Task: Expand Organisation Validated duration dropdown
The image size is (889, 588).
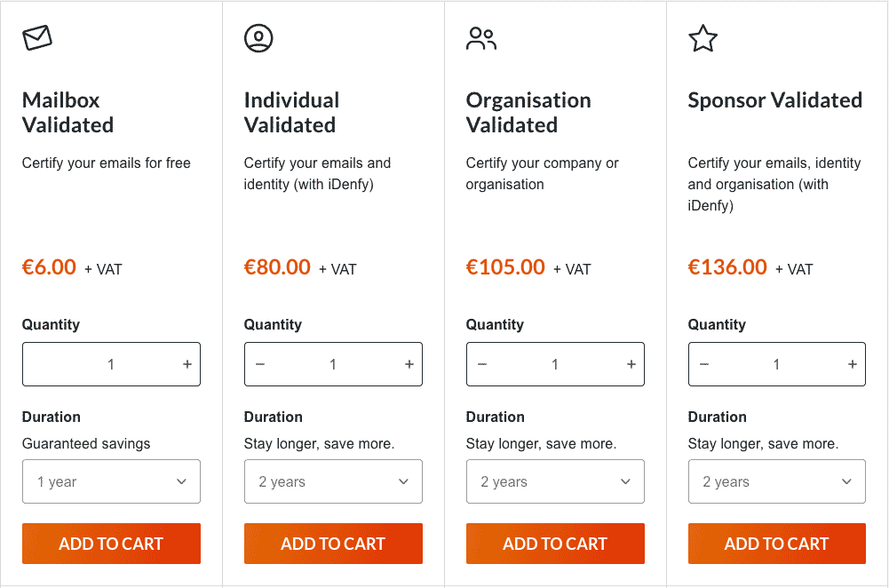Action: tap(555, 481)
